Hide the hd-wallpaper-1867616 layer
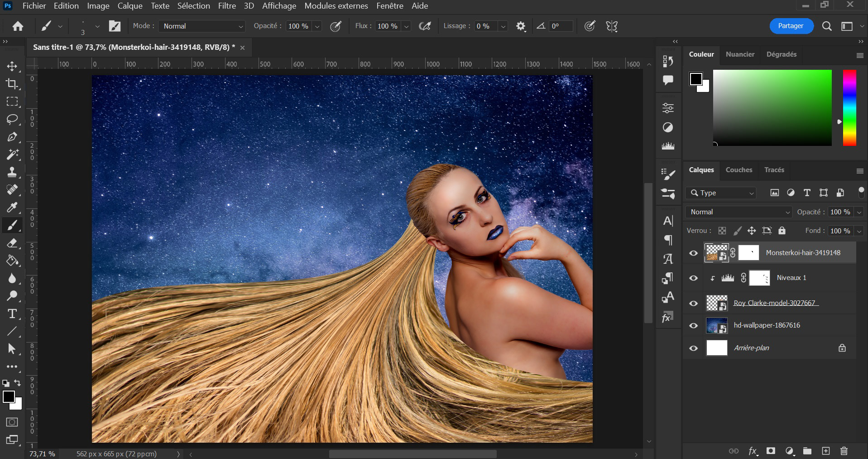Viewport: 868px width, 459px height. (693, 326)
